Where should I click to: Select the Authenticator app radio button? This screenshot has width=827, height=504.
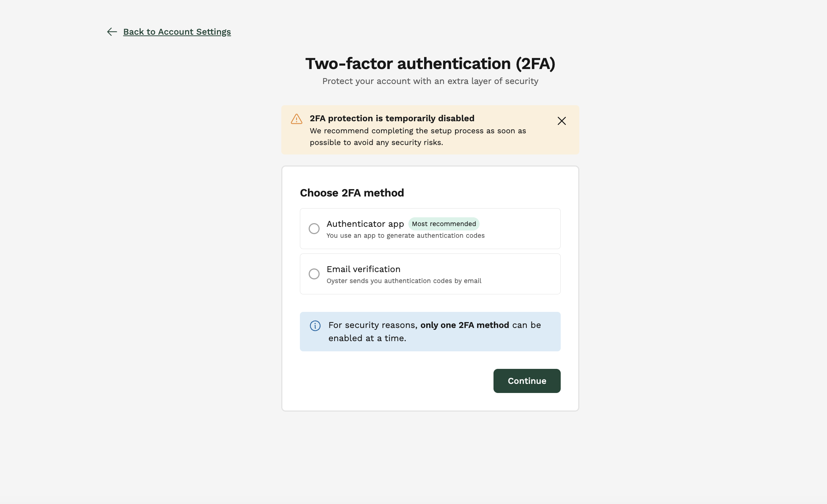[x=314, y=229]
